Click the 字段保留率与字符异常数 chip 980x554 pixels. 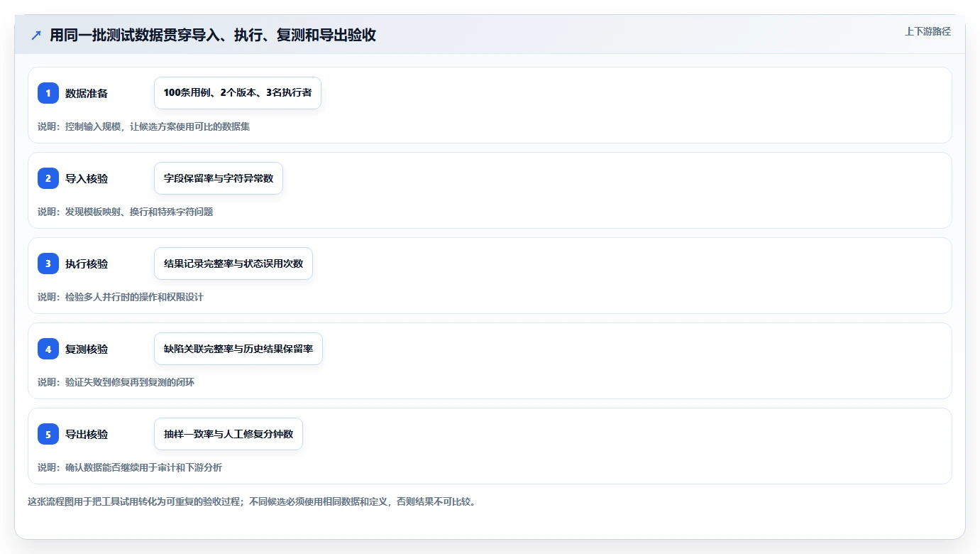(x=219, y=178)
